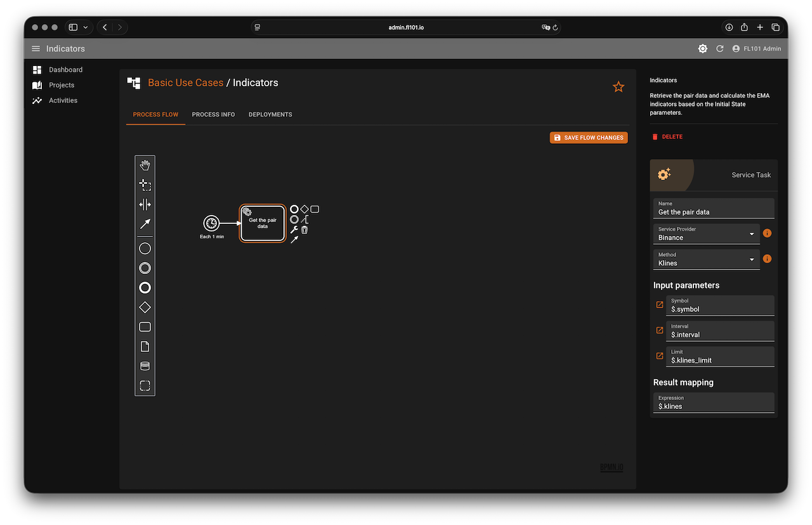Open the Deployments tab
This screenshot has width=812, height=525.
(270, 115)
